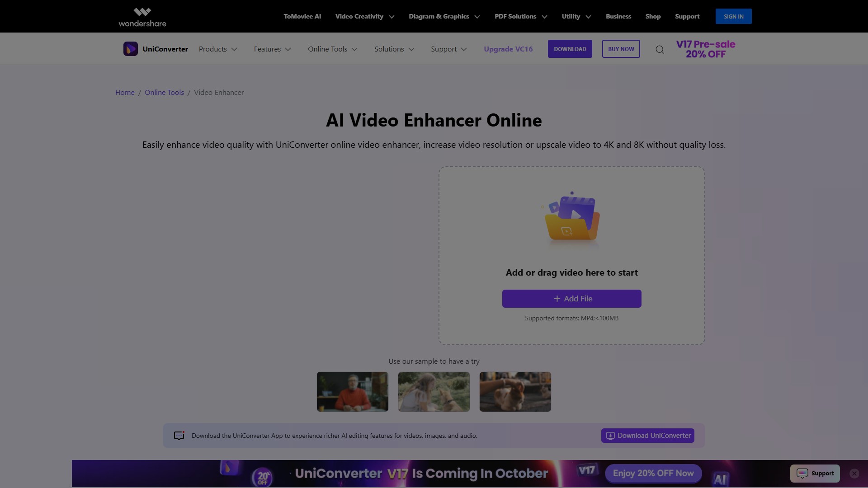Go to Online Tools breadcrumb link

[164, 92]
